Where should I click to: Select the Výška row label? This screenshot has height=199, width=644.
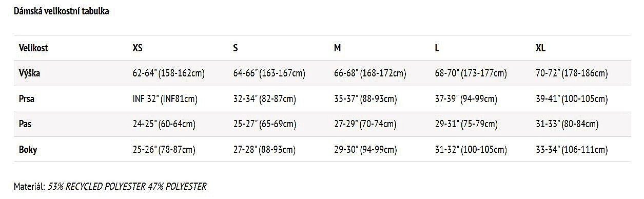pos(29,73)
